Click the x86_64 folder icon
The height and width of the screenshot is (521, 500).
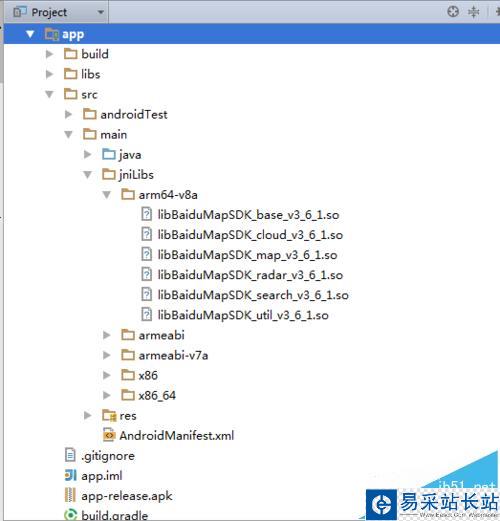click(128, 395)
